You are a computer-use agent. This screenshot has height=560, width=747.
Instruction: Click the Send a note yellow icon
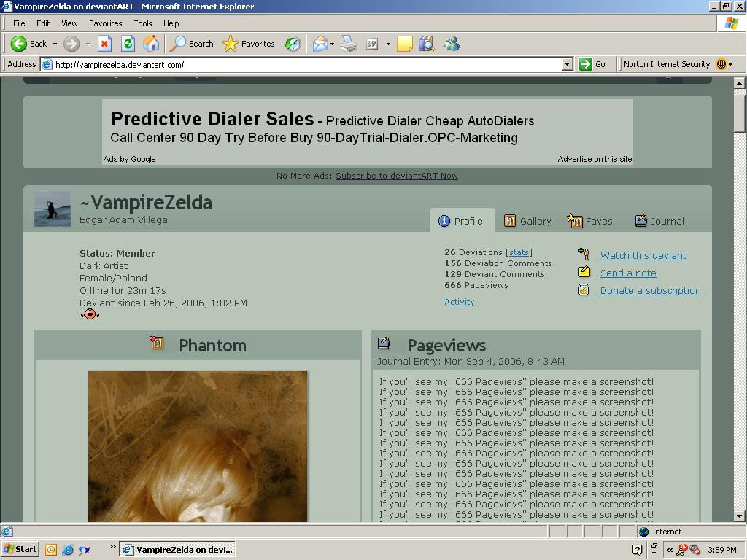tap(584, 272)
